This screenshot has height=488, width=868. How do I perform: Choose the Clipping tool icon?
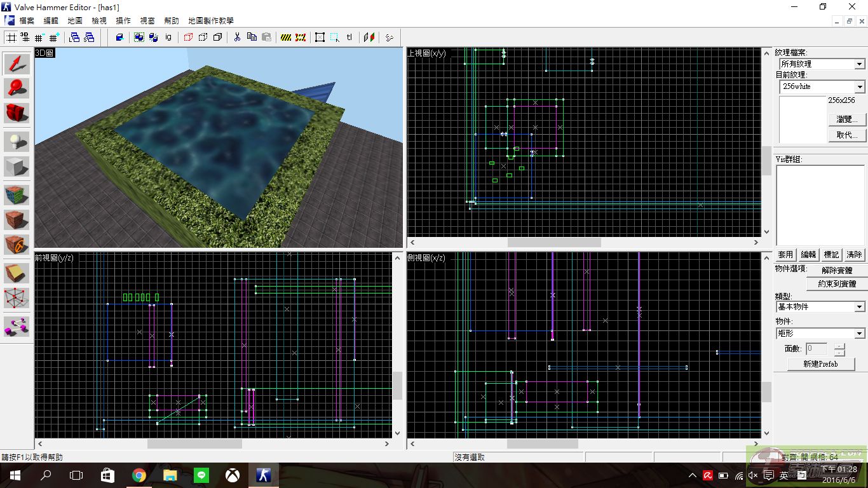pos(17,273)
